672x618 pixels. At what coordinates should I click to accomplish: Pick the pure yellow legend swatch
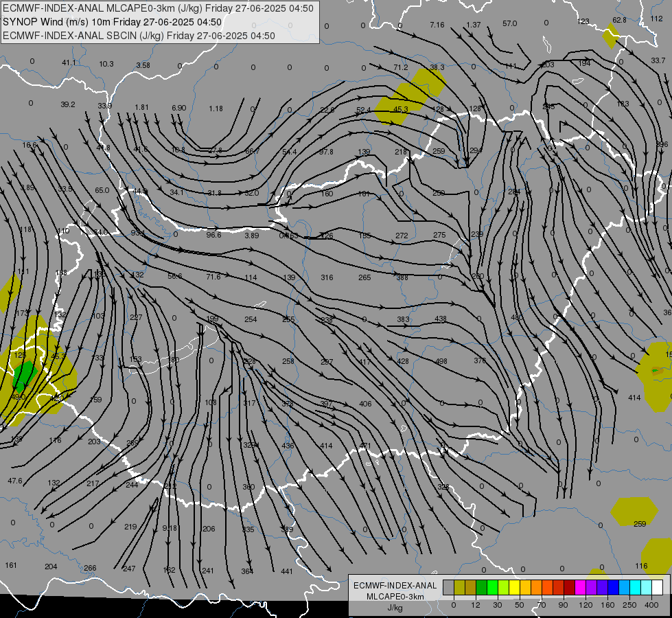click(514, 588)
